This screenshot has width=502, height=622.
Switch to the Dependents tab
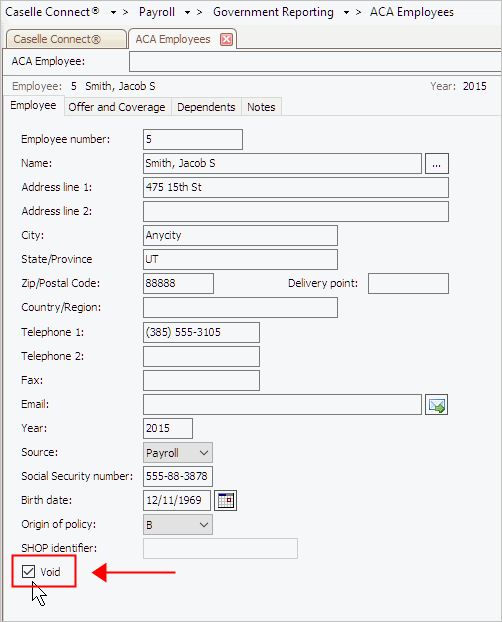click(206, 107)
